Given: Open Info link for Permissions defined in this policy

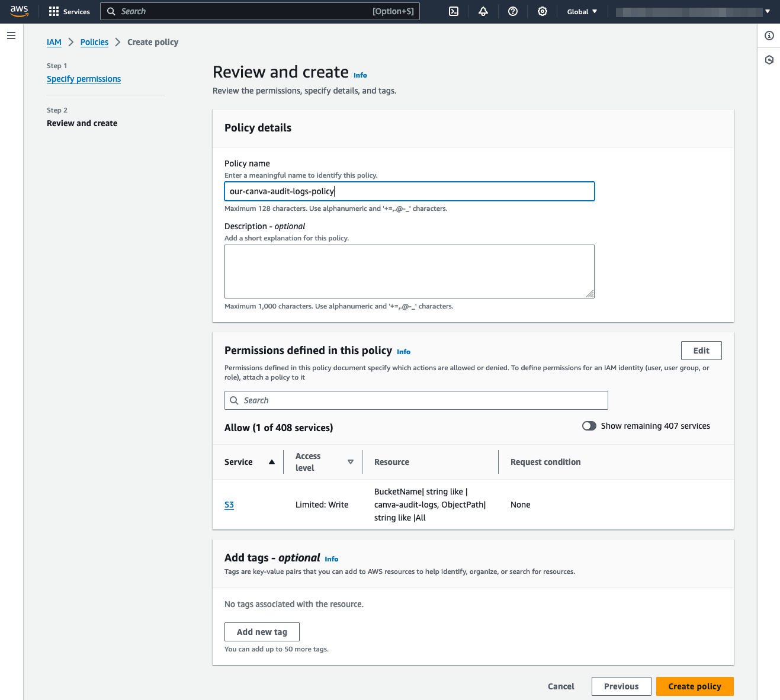Looking at the screenshot, I should [403, 352].
